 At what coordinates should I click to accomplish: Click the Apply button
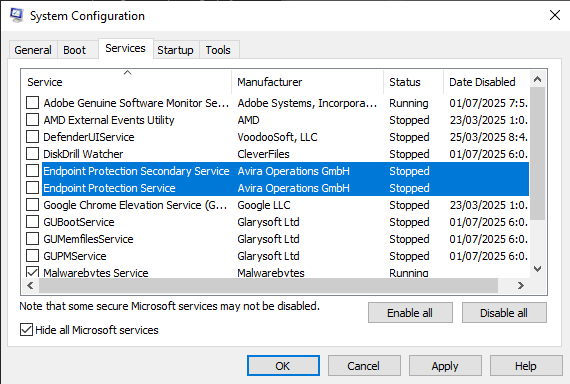point(445,366)
